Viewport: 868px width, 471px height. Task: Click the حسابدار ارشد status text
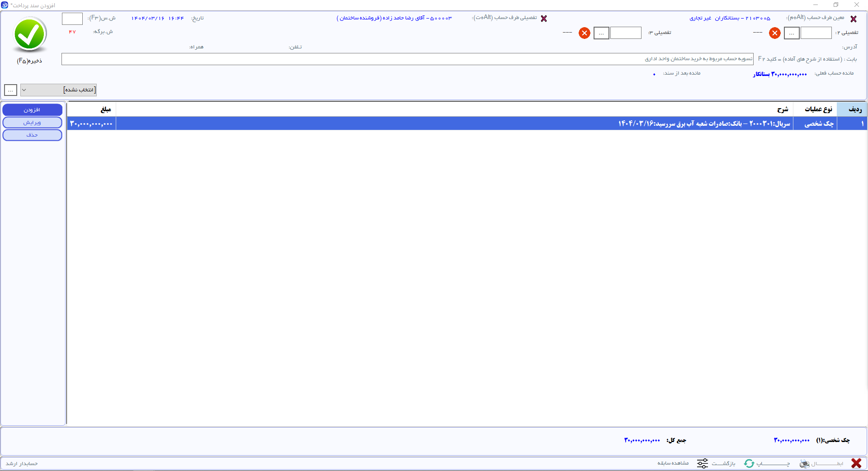tap(22, 464)
